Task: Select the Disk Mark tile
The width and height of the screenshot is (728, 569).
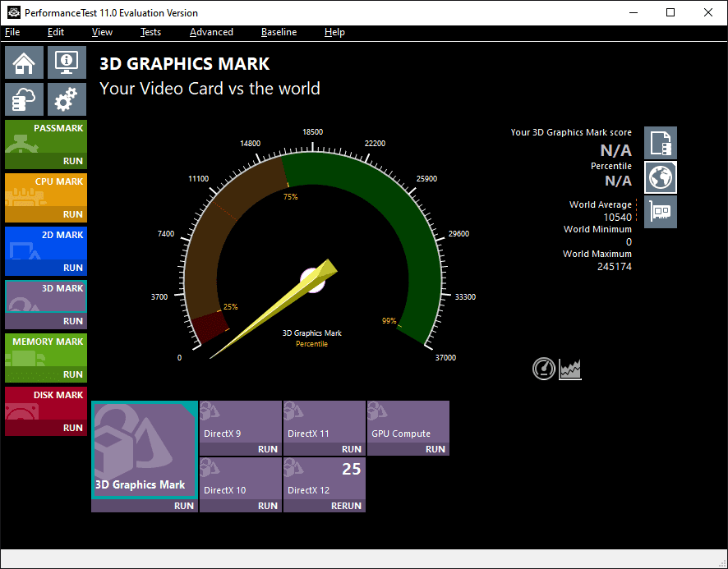Action: click(x=46, y=404)
